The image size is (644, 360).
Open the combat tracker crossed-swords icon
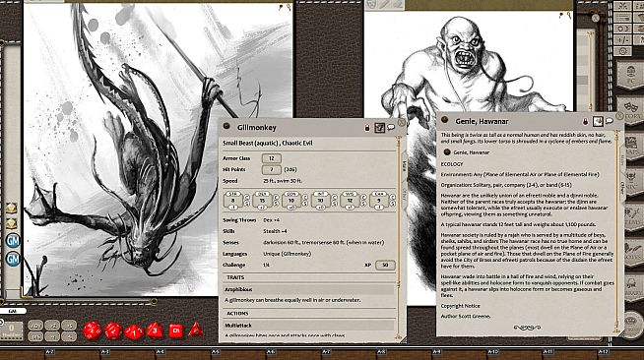tap(622, 6)
